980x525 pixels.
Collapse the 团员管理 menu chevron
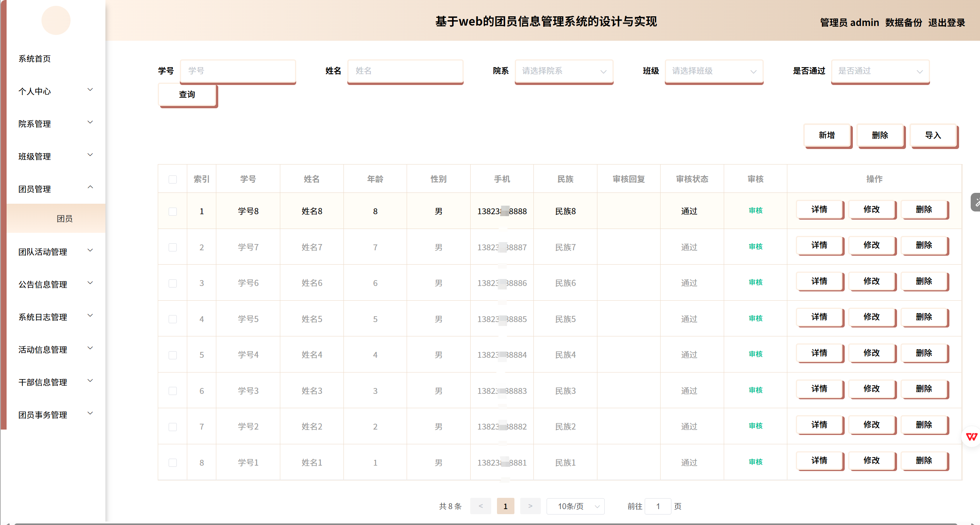[x=90, y=187]
